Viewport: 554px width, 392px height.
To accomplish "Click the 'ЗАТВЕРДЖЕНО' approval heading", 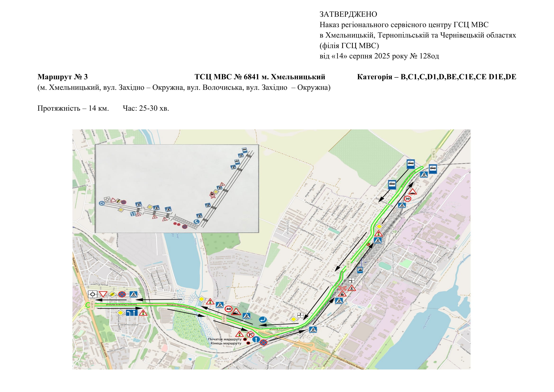I will pyautogui.click(x=348, y=14).
